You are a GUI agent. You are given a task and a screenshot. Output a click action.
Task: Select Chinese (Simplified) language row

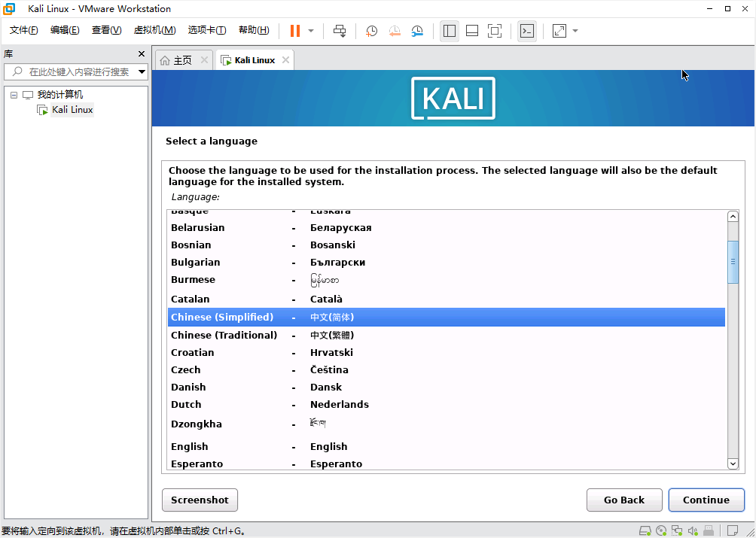(447, 318)
